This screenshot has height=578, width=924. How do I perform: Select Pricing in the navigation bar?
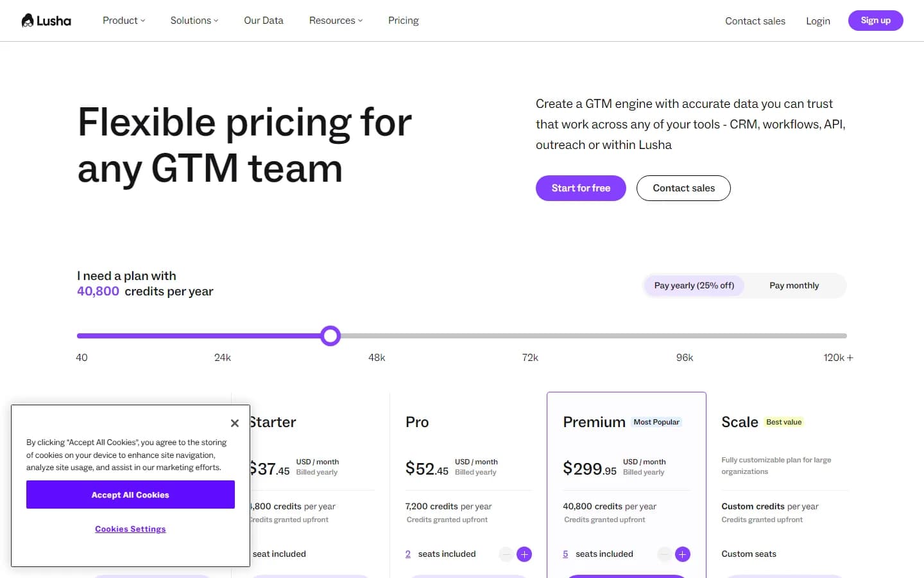tap(403, 20)
